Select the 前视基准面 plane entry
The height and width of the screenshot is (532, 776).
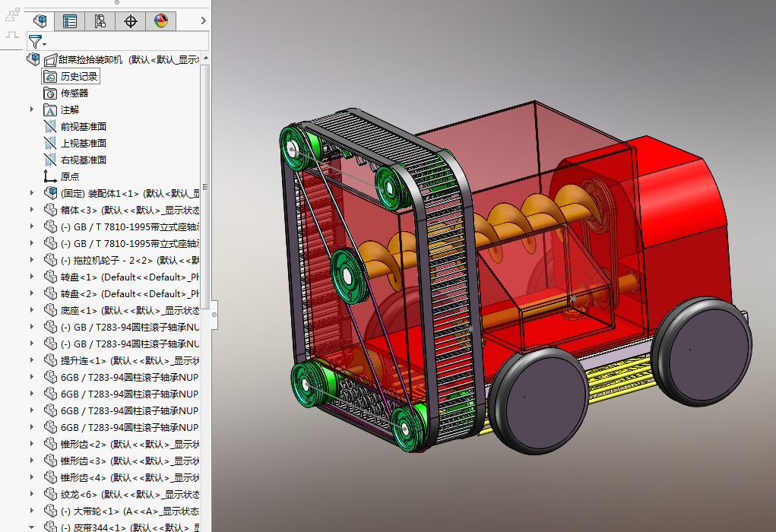tap(83, 127)
